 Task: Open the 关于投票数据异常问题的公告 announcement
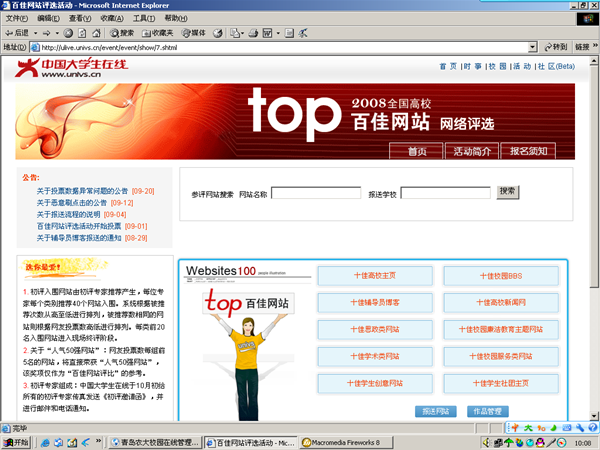click(x=82, y=191)
